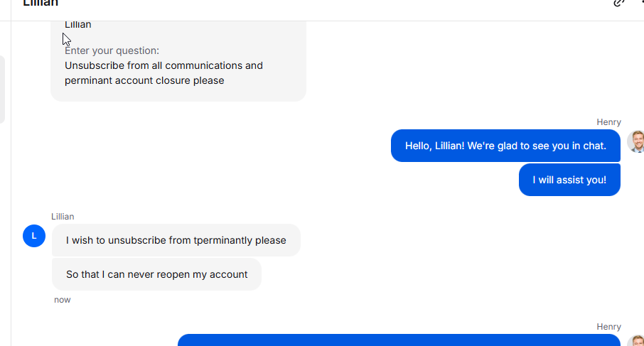
Task: Click the "Lillian" sender name above her messages
Action: point(63,217)
